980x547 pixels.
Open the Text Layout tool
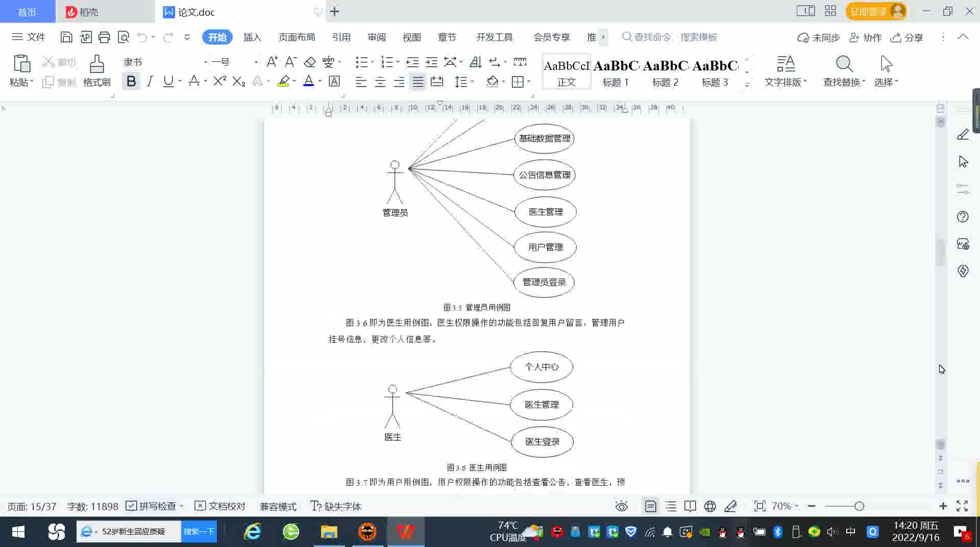click(786, 71)
